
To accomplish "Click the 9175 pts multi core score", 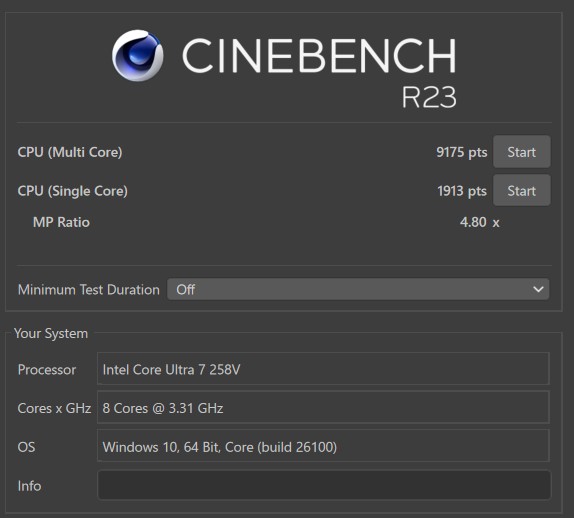I will (x=462, y=152).
